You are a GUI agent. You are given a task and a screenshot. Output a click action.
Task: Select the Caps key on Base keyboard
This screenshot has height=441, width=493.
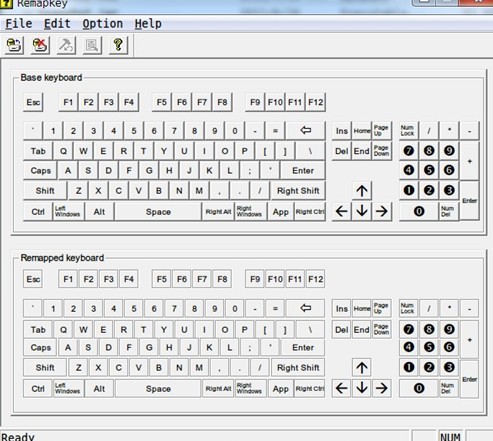pos(40,171)
